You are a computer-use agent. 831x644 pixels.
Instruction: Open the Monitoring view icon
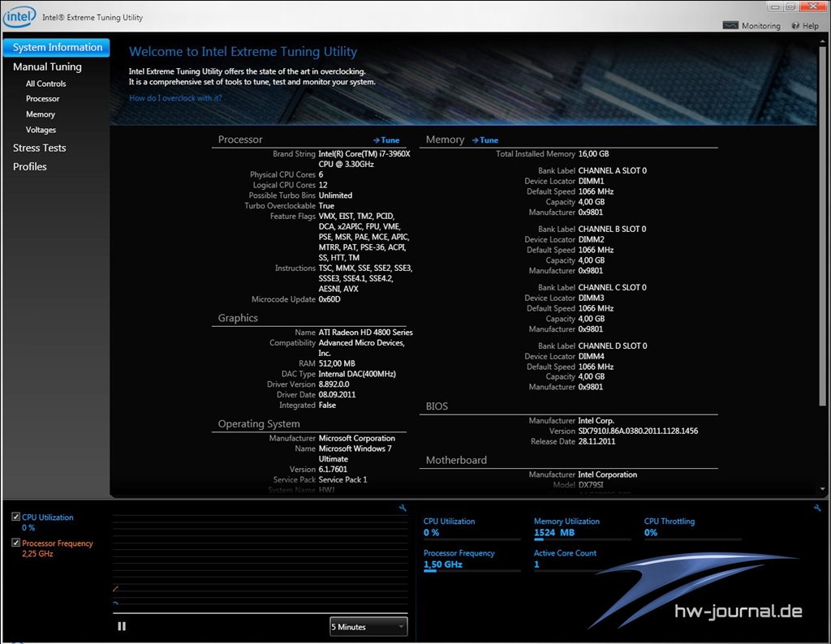click(x=730, y=25)
